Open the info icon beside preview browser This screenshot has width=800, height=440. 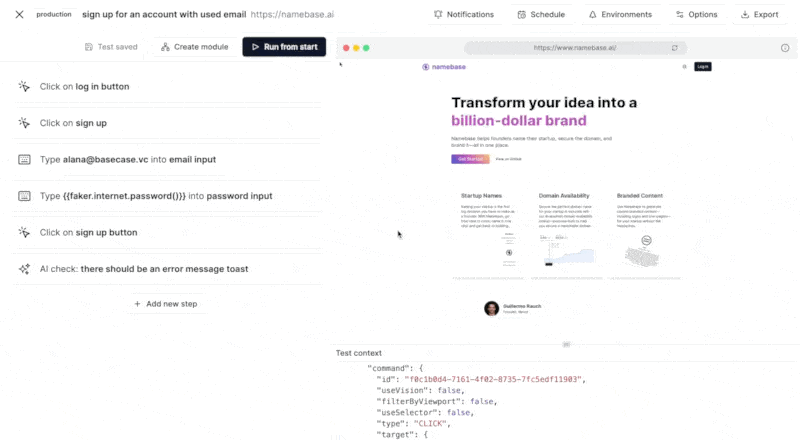[785, 48]
